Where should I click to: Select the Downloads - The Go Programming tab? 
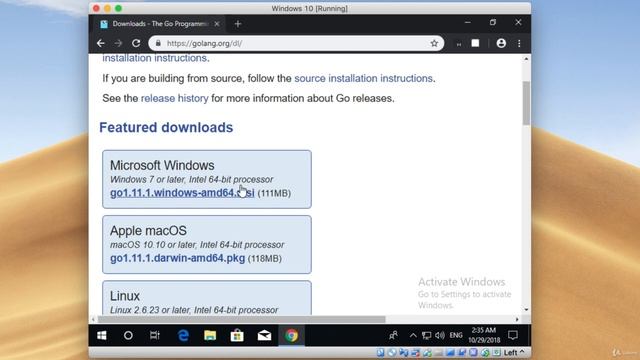point(159,24)
